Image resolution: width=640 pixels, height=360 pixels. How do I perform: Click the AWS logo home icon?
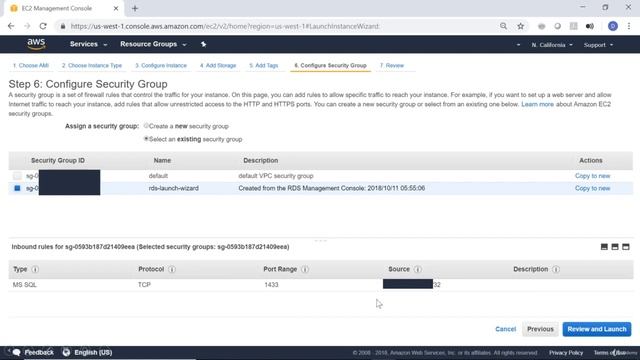[x=36, y=44]
